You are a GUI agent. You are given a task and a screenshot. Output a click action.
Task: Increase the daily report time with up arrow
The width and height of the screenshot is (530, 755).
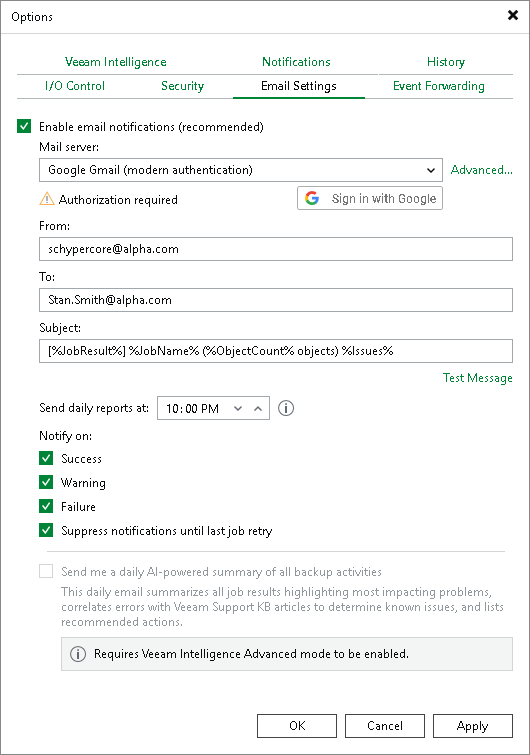coord(258,409)
